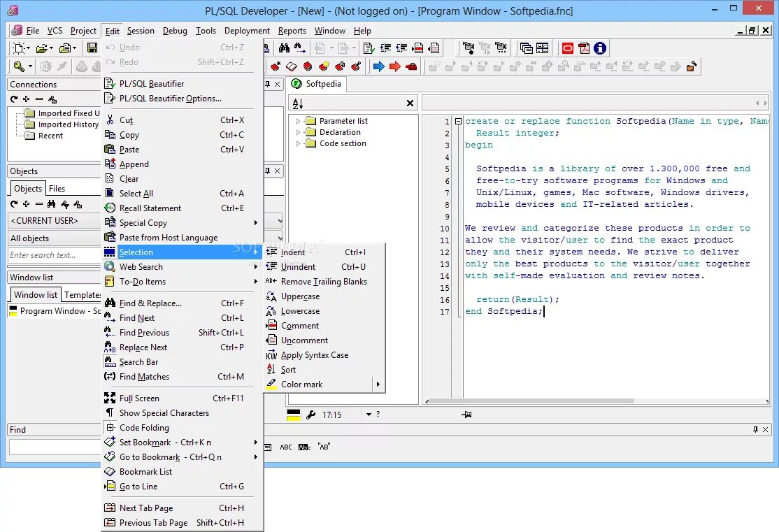The width and height of the screenshot is (779, 532).
Task: Select Program Window entry in Window list
Action: pos(55,311)
